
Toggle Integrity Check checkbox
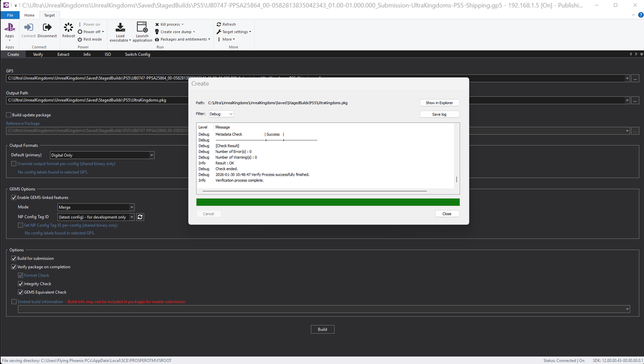coord(20,283)
